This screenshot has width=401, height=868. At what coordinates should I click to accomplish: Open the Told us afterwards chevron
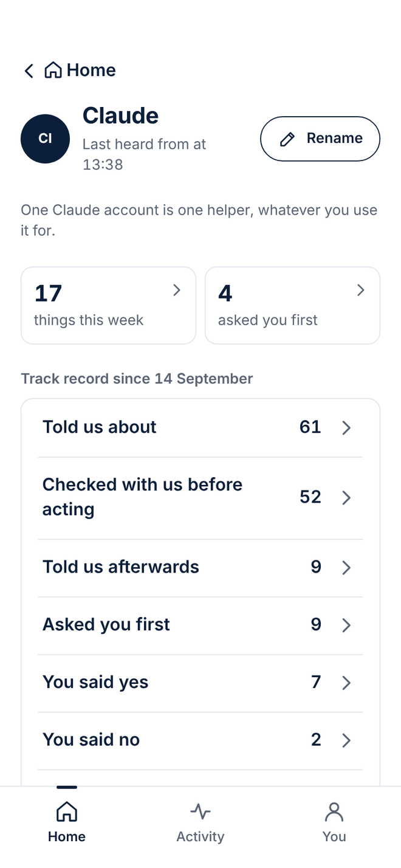[346, 568]
